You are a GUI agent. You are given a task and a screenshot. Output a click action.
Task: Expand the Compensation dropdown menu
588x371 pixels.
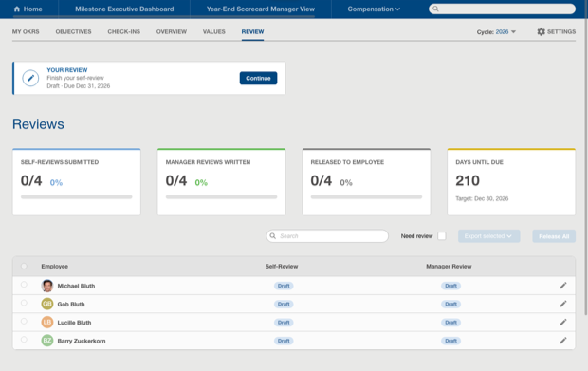[x=374, y=9]
